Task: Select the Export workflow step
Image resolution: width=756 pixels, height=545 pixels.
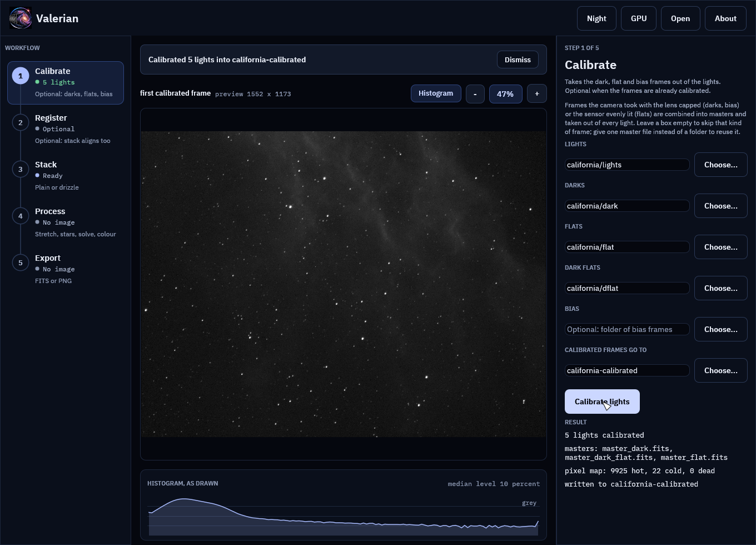Action: click(66, 270)
